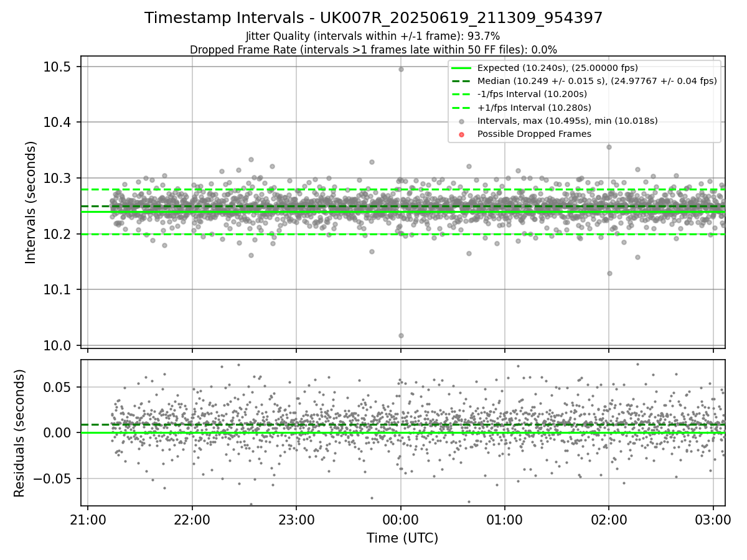Click the 01:00 x-axis tick label

coord(504,518)
